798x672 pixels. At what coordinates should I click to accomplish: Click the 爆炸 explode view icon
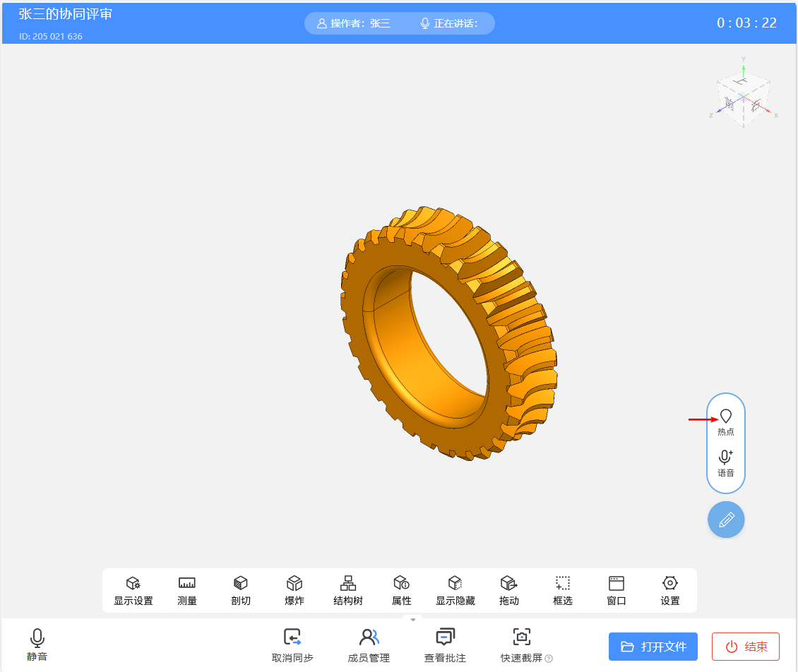pyautogui.click(x=294, y=590)
